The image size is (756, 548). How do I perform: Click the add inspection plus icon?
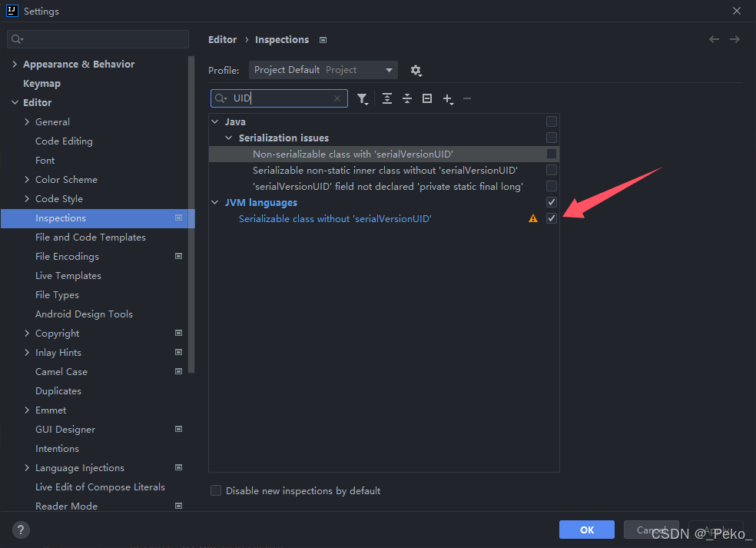click(449, 99)
